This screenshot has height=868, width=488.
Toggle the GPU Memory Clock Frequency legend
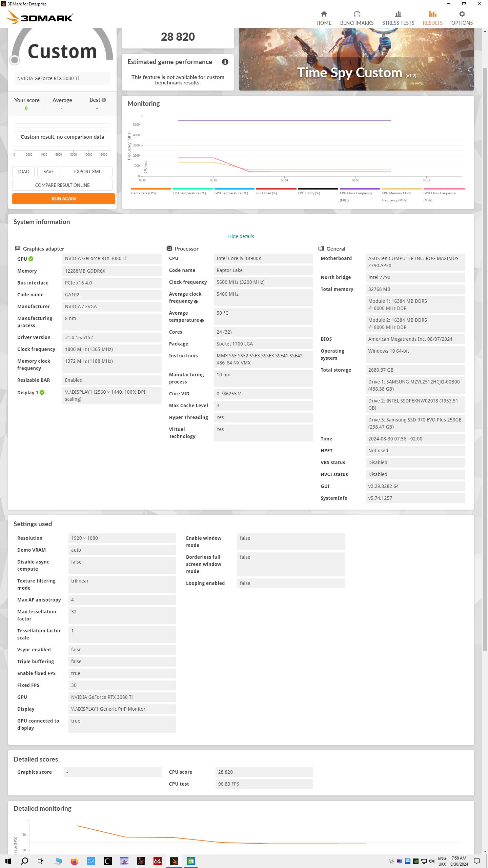tap(402, 195)
